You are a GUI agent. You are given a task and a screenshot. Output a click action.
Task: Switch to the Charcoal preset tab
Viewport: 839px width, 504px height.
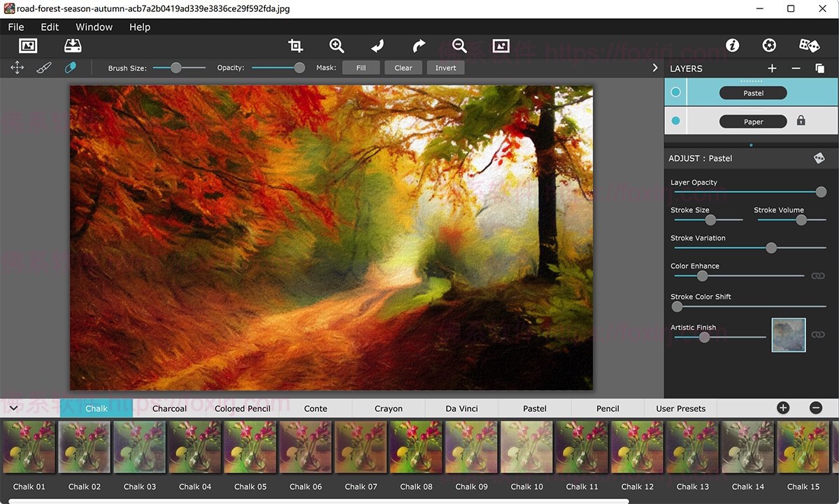[169, 408]
